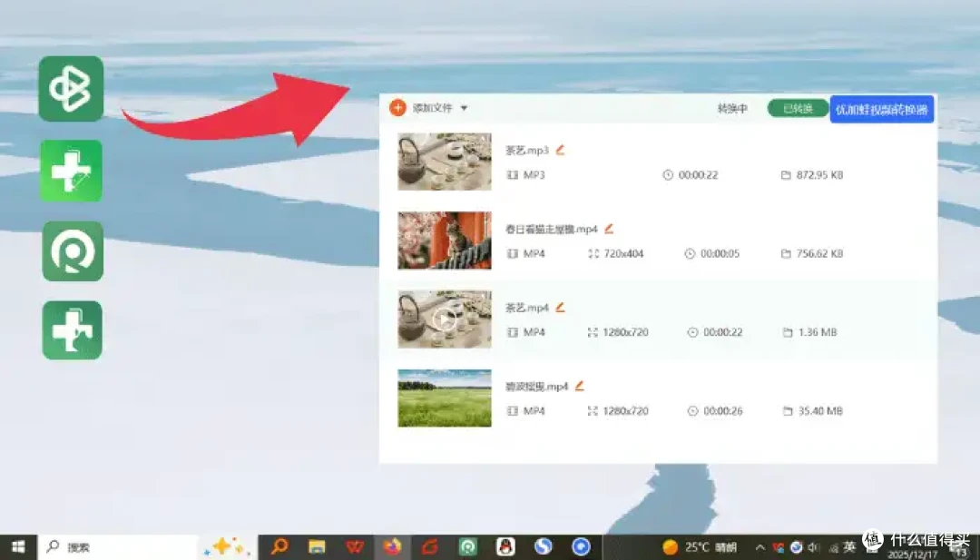
Task: Click the taskbar search box
Action: (118, 547)
